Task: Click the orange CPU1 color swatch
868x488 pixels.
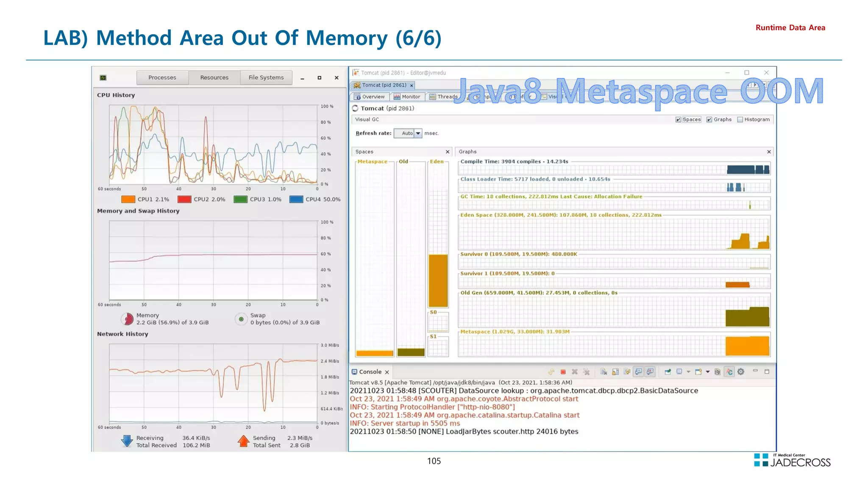Action: (128, 200)
